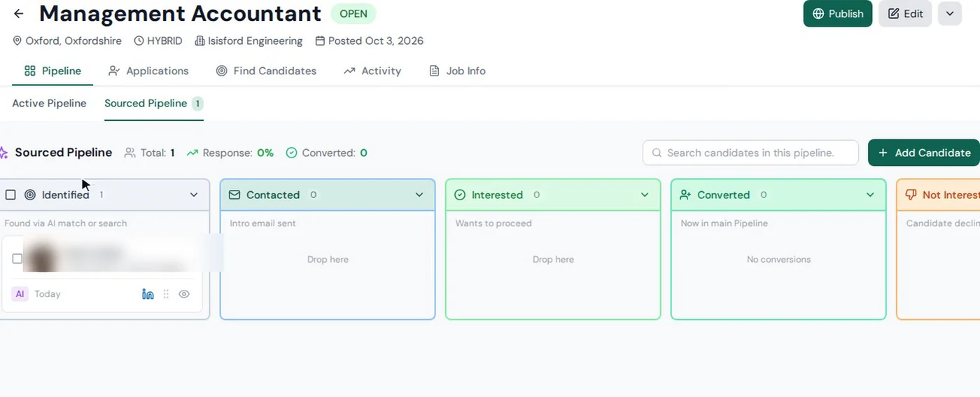The height and width of the screenshot is (397, 980).
Task: Focus the search candidates field
Action: coord(750,153)
